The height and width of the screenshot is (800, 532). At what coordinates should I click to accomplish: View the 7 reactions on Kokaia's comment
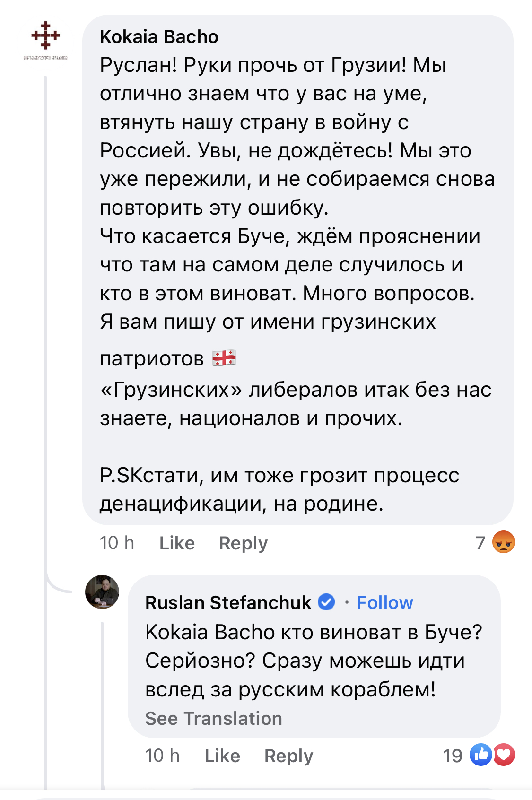coord(480,543)
